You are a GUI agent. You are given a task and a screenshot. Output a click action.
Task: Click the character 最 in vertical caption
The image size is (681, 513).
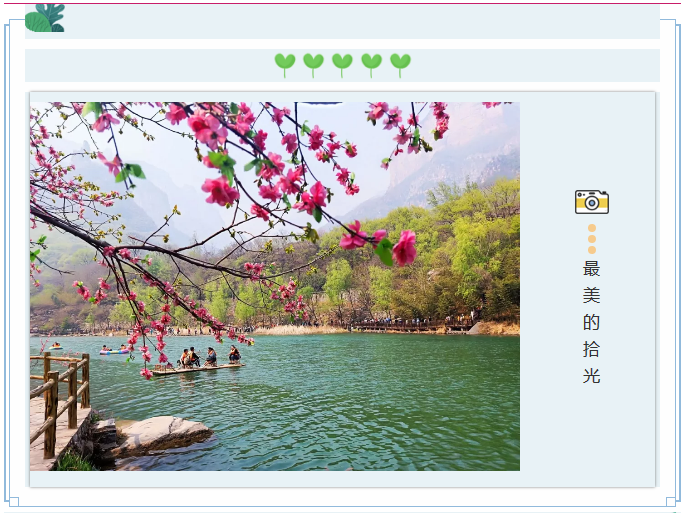click(592, 269)
